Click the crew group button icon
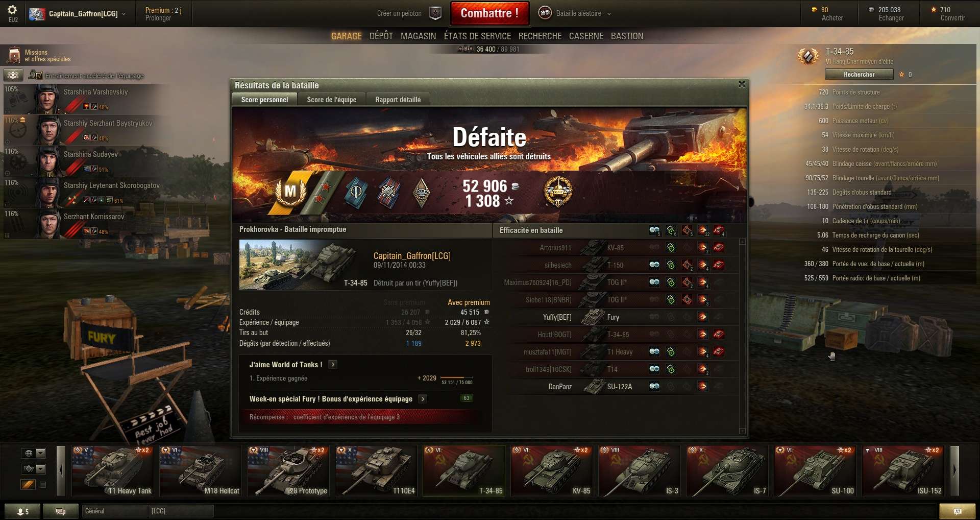This screenshot has height=520, width=980. coord(13,75)
